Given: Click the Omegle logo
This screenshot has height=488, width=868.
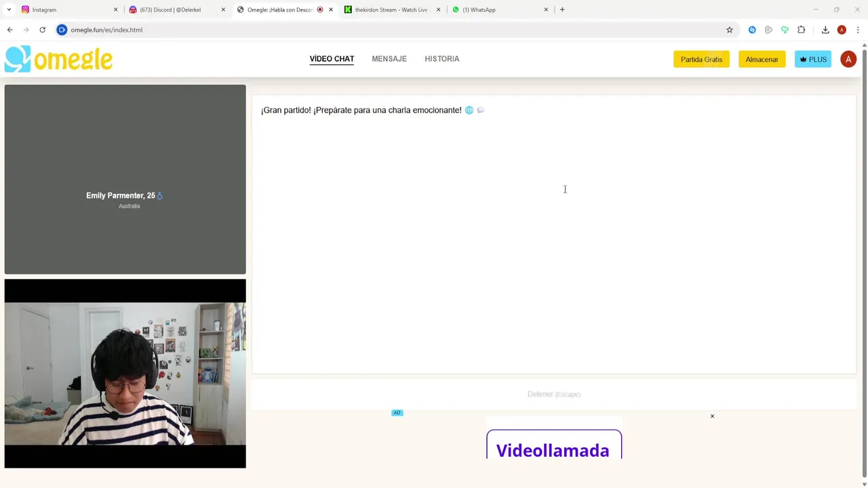Looking at the screenshot, I should (x=58, y=59).
